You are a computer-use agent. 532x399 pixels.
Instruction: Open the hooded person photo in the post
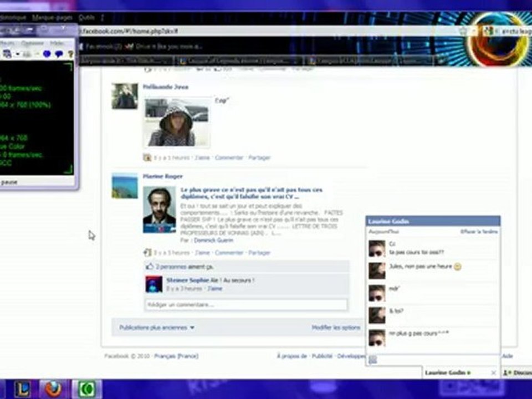(x=177, y=122)
